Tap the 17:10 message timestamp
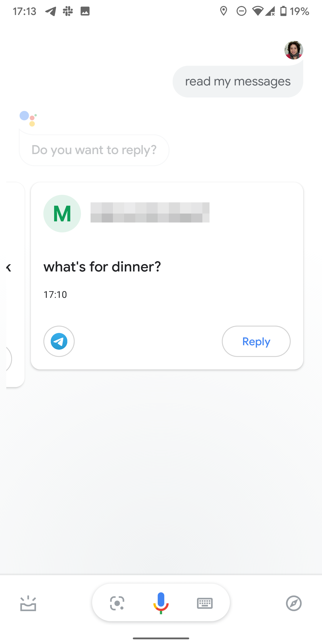This screenshot has height=644, width=322. (55, 294)
